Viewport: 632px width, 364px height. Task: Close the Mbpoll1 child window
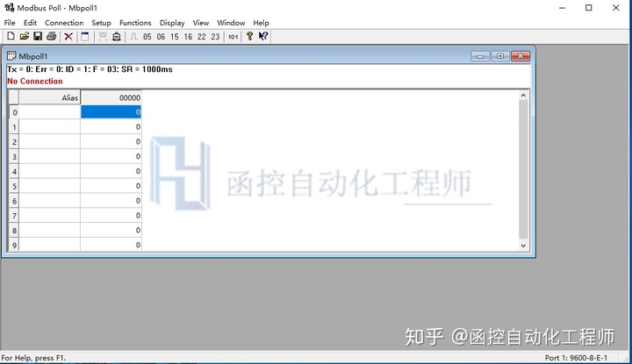(521, 56)
